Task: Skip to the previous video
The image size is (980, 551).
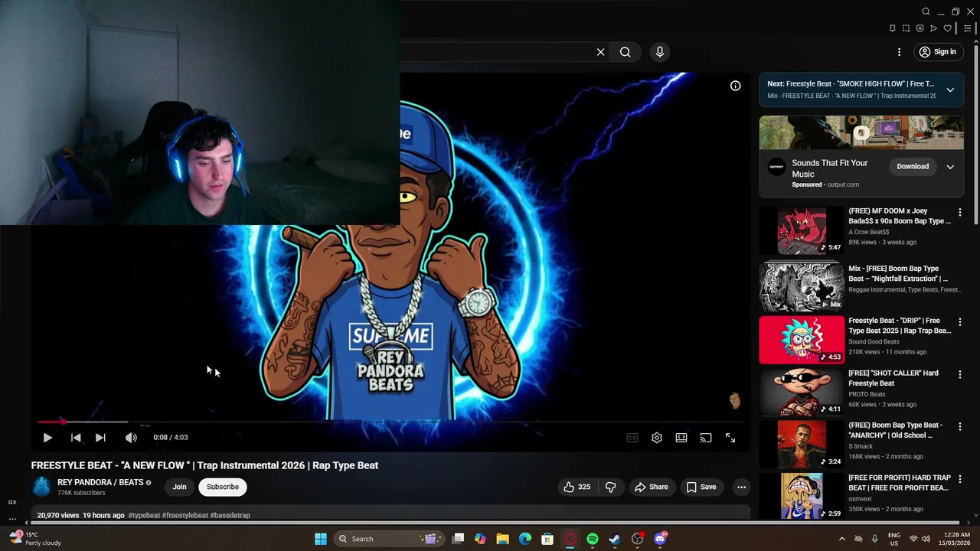Action: pos(76,438)
